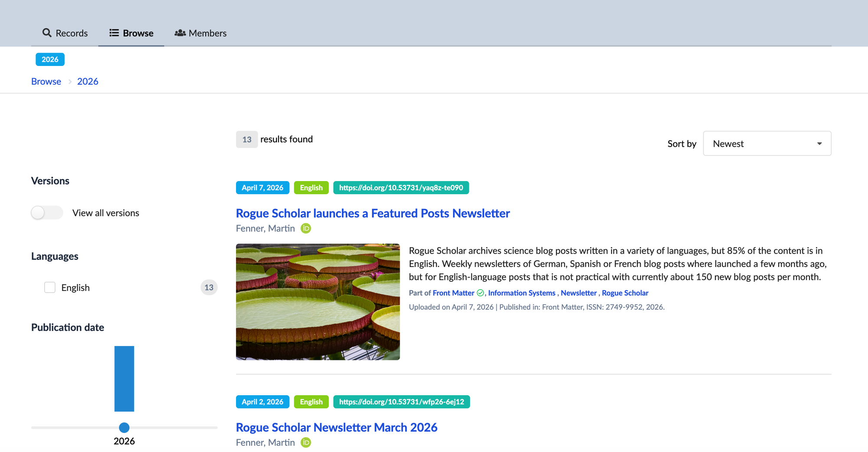The height and width of the screenshot is (452, 868).
Task: Switch to the Members tab
Action: coord(201,33)
